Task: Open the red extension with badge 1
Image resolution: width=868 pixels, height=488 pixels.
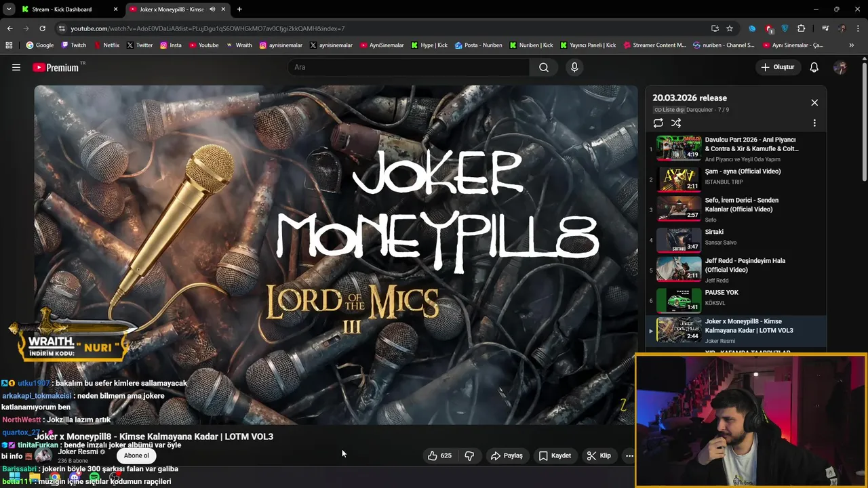Action: click(769, 28)
